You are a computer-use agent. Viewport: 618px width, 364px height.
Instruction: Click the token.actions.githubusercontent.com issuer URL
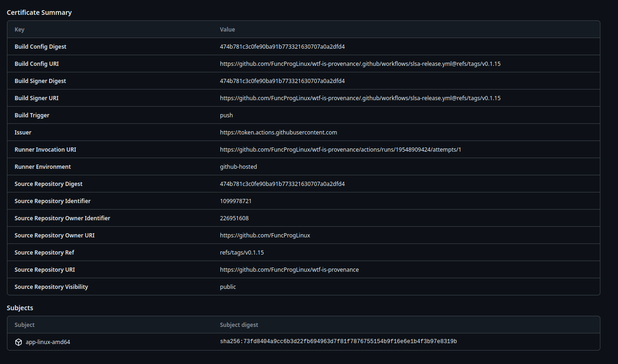(x=278, y=133)
